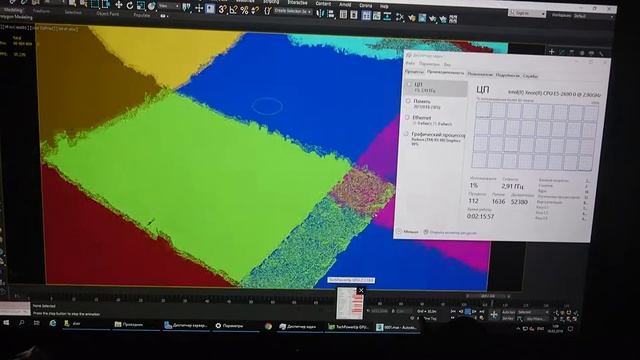Open the Create Selection Set dropdown
The width and height of the screenshot is (640, 360).
293,11
